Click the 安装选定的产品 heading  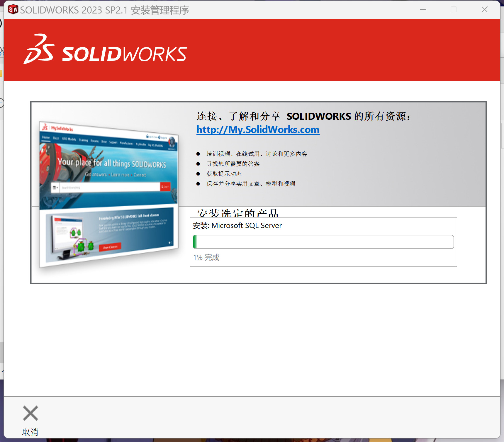[237, 213]
